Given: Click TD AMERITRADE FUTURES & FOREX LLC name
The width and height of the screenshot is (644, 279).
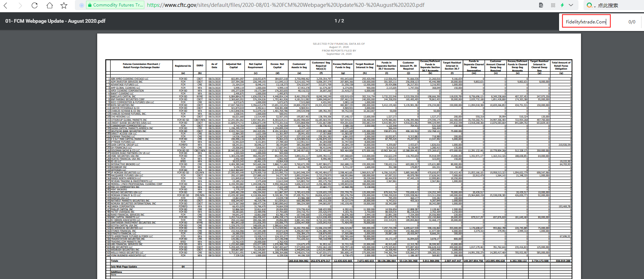Looking at the screenshot, I should tap(132, 236).
